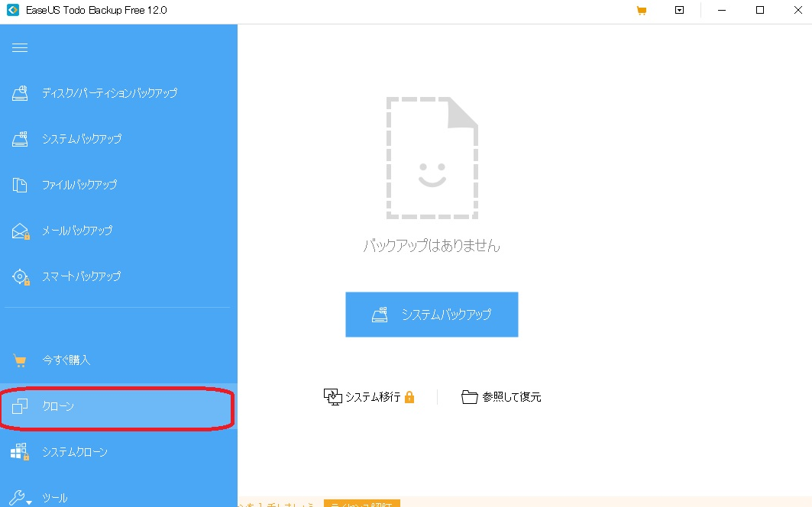Click the empty backup placeholder document image

pos(432,157)
